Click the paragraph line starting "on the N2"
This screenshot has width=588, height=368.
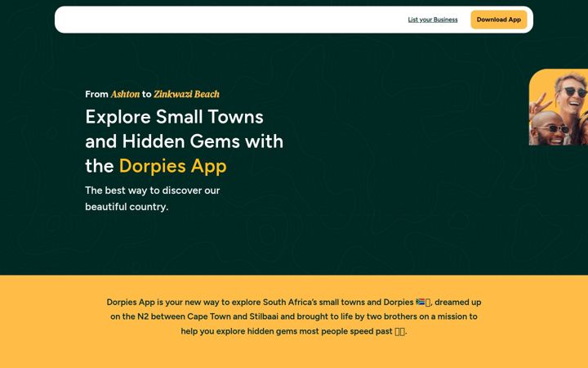click(x=294, y=316)
